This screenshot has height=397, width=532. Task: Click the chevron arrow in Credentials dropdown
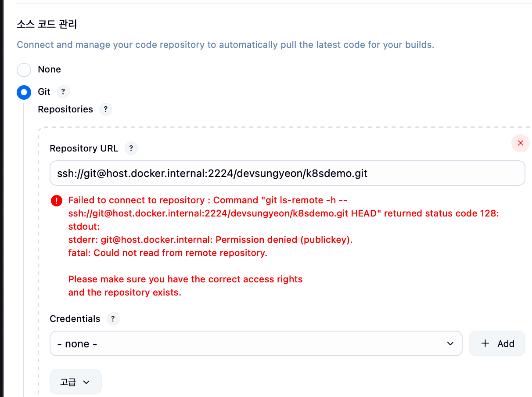(x=450, y=343)
